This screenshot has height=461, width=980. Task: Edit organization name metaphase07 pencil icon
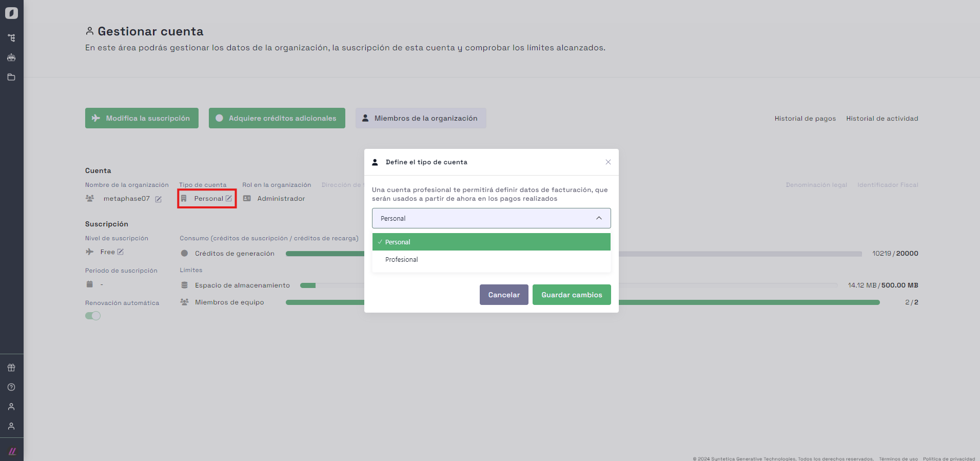click(x=159, y=199)
